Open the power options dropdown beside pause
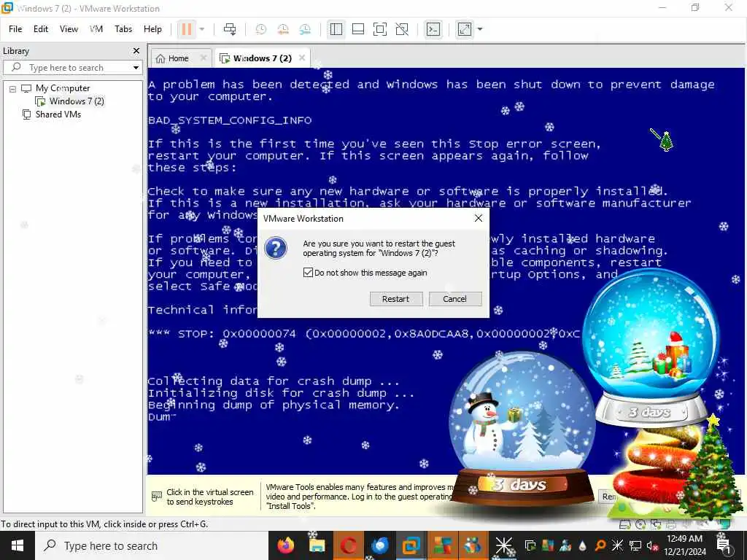This screenshot has width=747, height=560. point(202,29)
